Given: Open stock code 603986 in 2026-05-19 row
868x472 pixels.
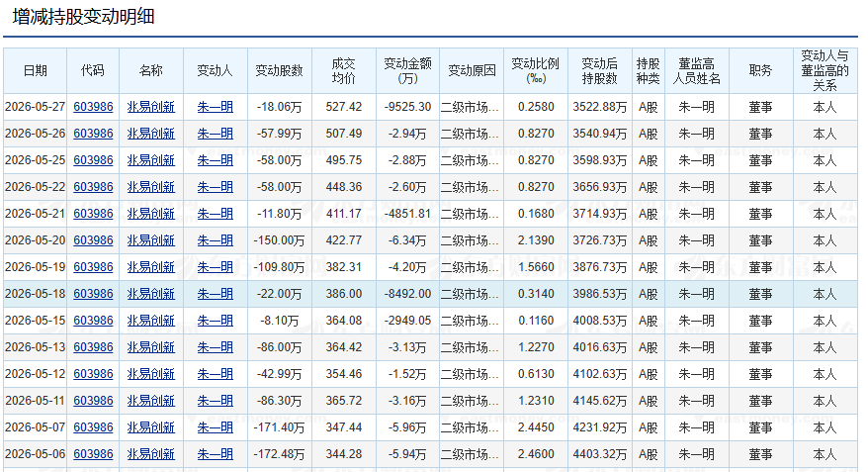Looking at the screenshot, I should tap(93, 267).
